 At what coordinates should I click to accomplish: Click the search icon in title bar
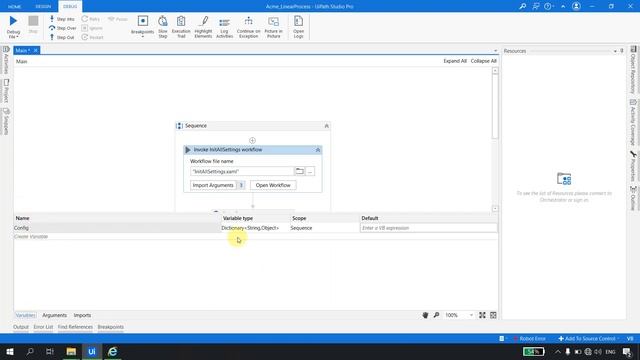click(x=522, y=7)
